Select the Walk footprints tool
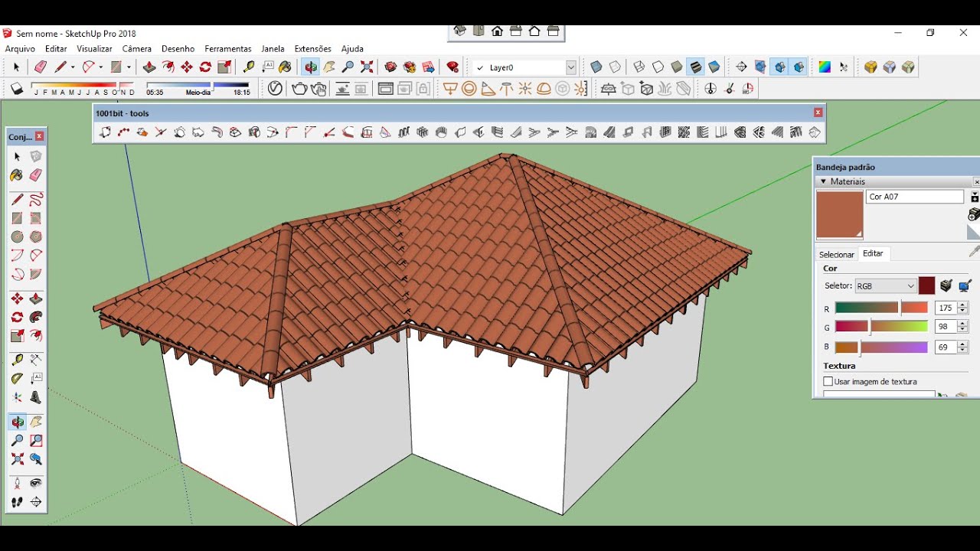Viewport: 980px width, 551px height. click(x=17, y=503)
